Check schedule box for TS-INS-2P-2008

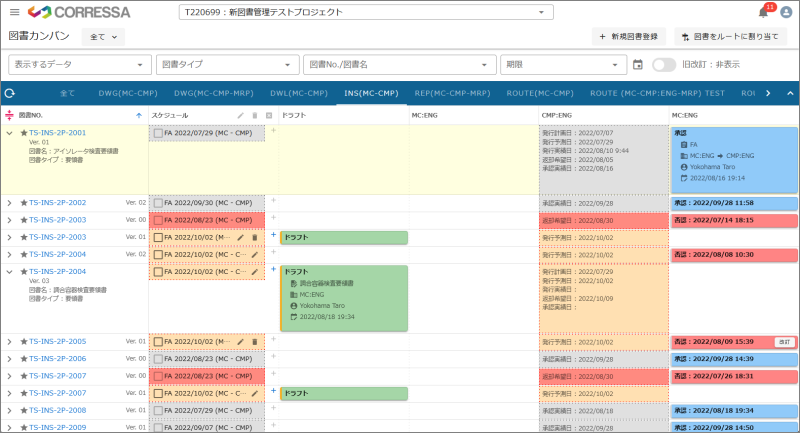[x=158, y=411]
